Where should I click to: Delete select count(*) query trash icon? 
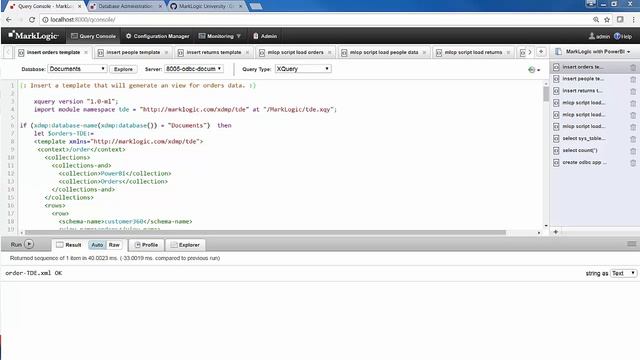pyautogui.click(x=633, y=151)
